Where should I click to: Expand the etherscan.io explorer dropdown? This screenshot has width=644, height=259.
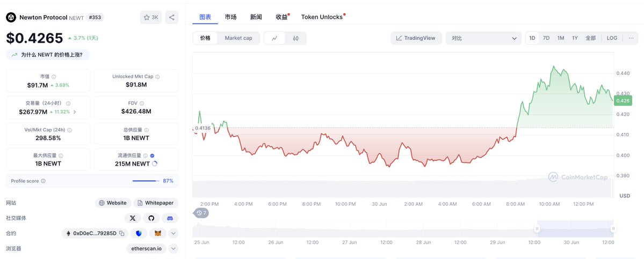(x=173, y=248)
